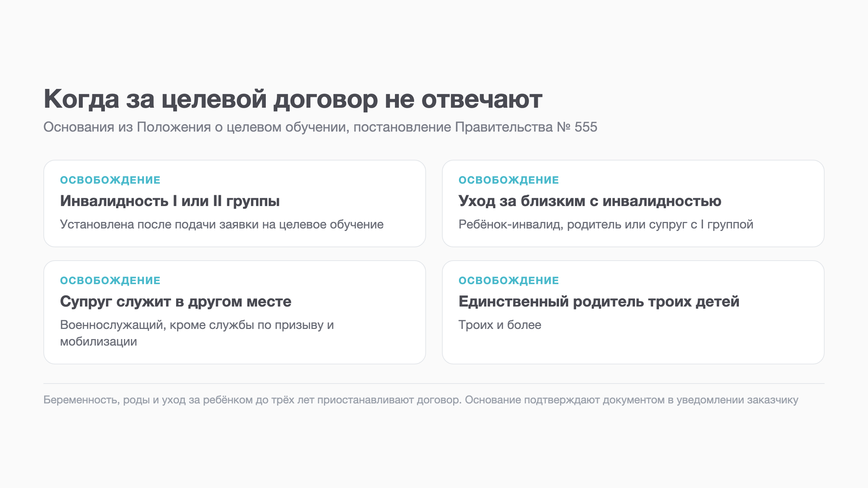Select the card title "Единственный родитель троих детей"
The width and height of the screenshot is (868, 488).
click(x=599, y=301)
